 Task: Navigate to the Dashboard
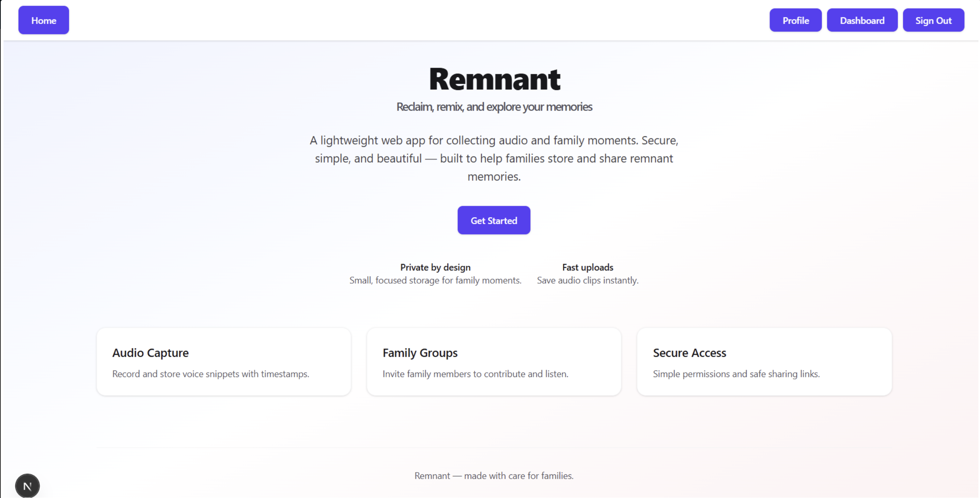(x=862, y=20)
